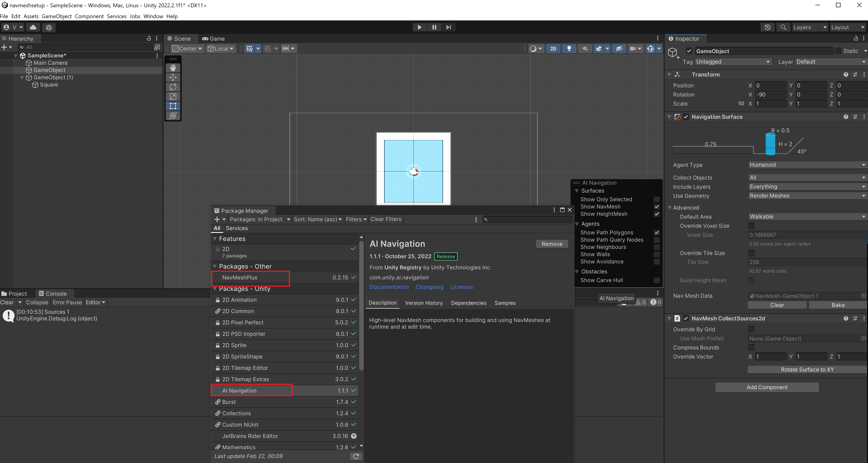Open the Layers dropdown
868x463 pixels.
pos(810,27)
